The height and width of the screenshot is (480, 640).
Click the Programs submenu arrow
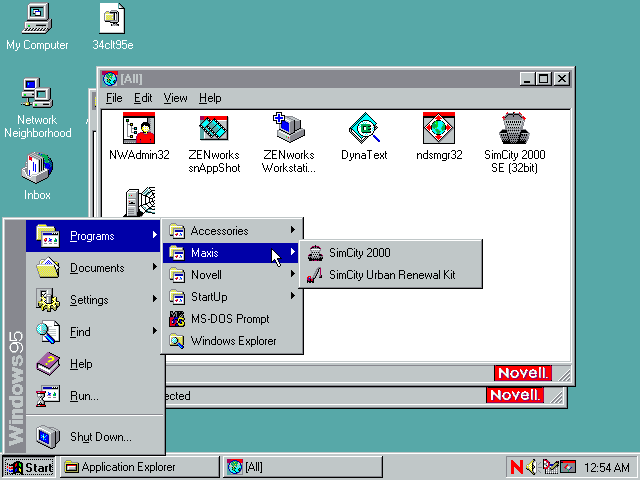coord(155,235)
